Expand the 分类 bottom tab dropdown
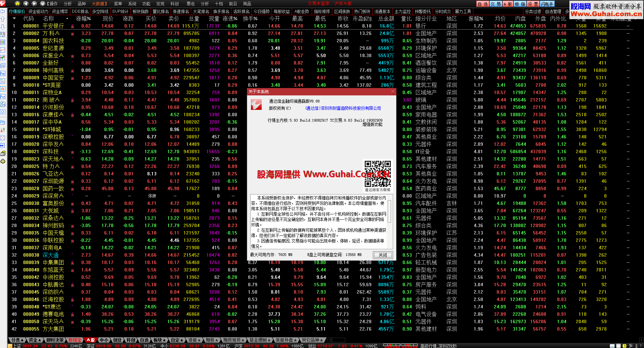This screenshot has width=644, height=348. pyautogui.click(x=22, y=340)
